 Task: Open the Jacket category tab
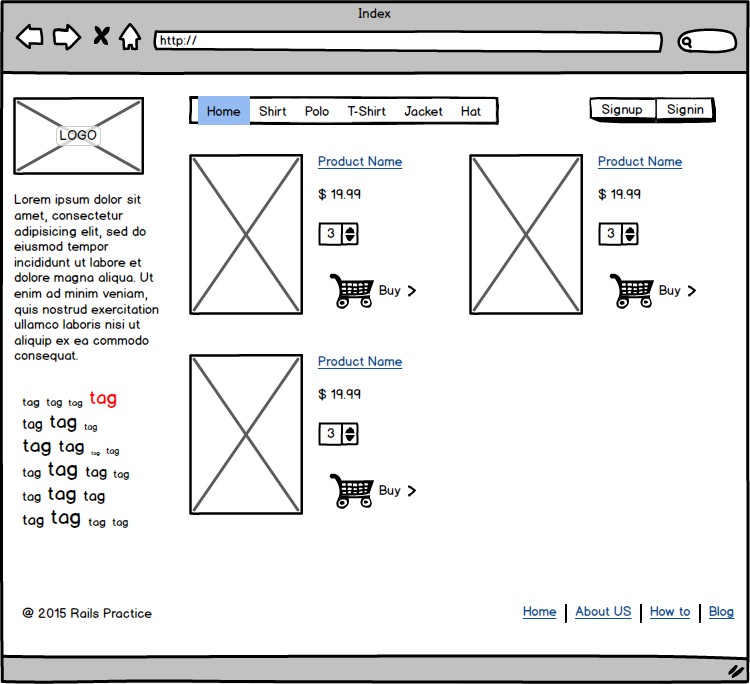pyautogui.click(x=423, y=111)
